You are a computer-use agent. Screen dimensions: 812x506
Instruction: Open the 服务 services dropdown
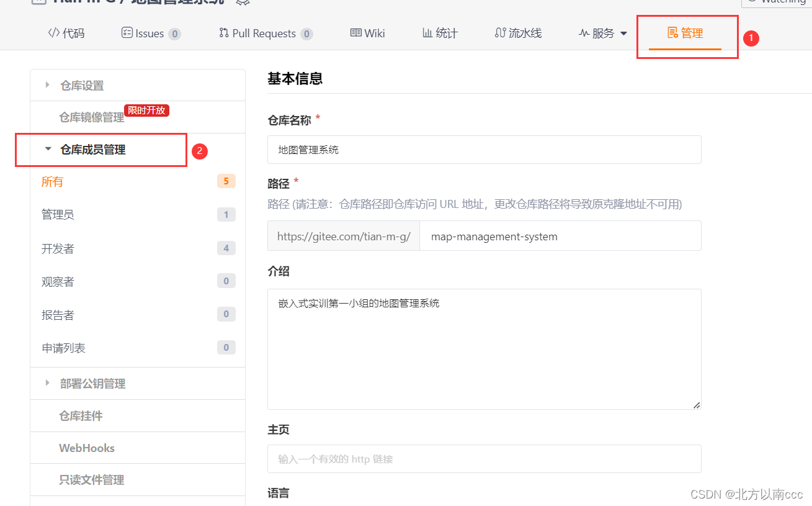pos(603,33)
